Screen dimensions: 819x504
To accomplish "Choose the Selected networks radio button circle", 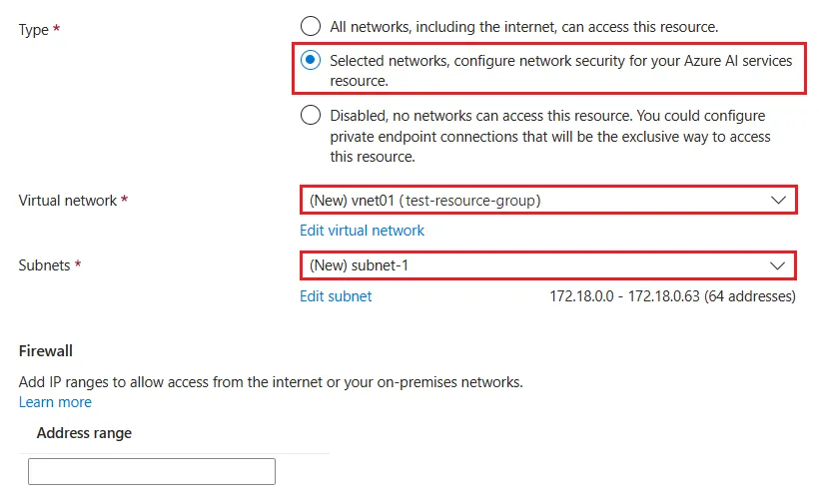I will [x=311, y=60].
